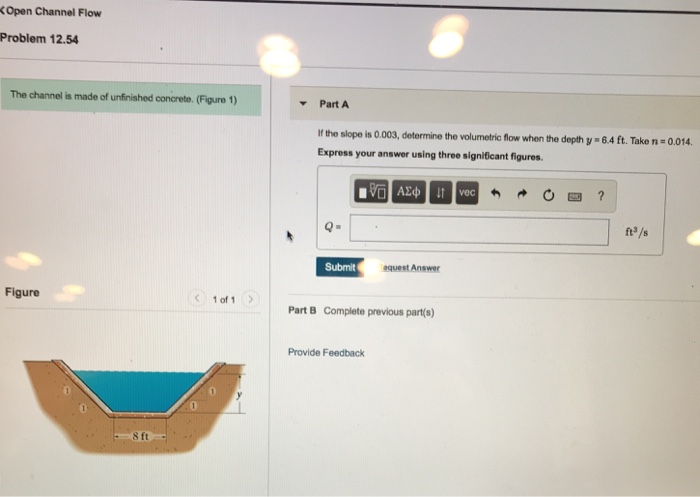Screen dimensions: 700x497
Task: Undo last entry with undo arrow
Action: [496, 193]
